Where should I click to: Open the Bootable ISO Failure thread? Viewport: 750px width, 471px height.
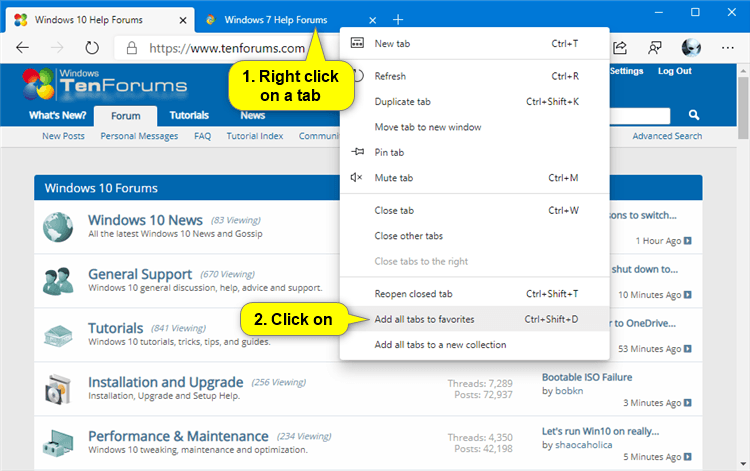click(587, 377)
